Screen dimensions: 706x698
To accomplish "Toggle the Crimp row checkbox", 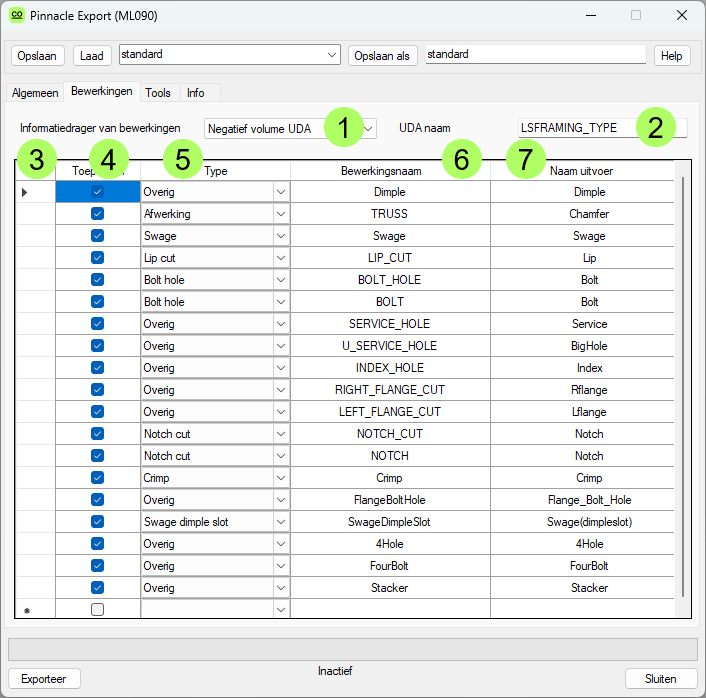I will click(97, 478).
